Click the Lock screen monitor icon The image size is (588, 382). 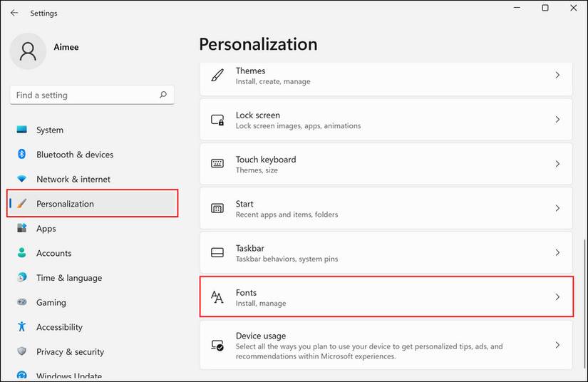coord(217,120)
